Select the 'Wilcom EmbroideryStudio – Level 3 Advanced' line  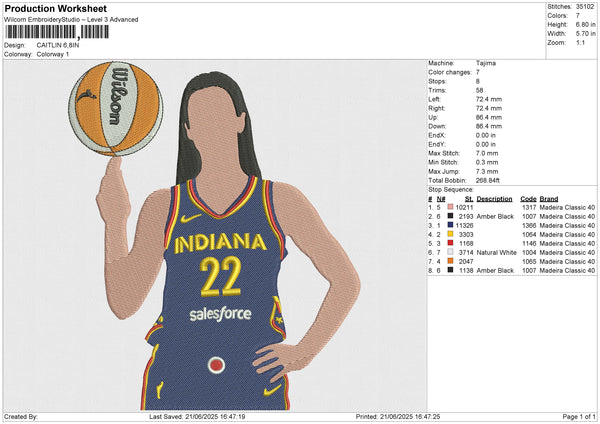pos(71,20)
